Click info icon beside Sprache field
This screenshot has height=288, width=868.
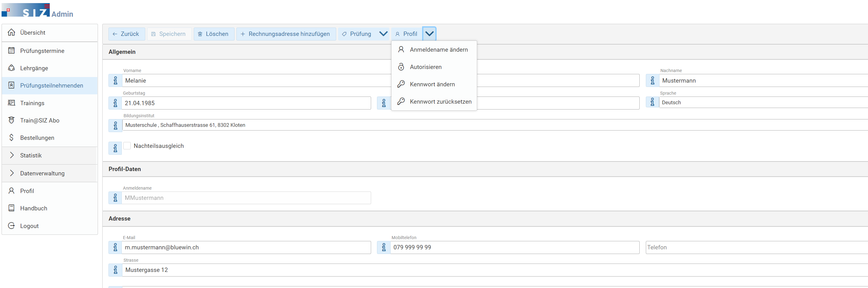pyautogui.click(x=652, y=102)
